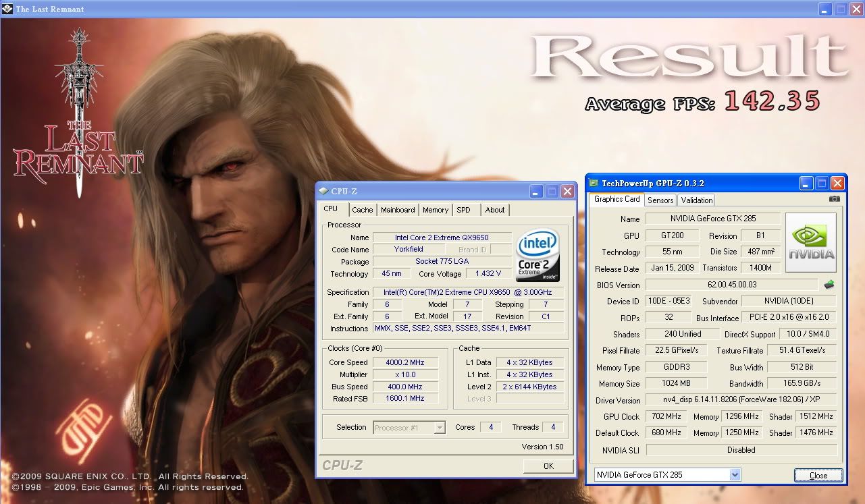Open the About tab in CPU-Z
Screen dimensions: 865x504
[495, 210]
